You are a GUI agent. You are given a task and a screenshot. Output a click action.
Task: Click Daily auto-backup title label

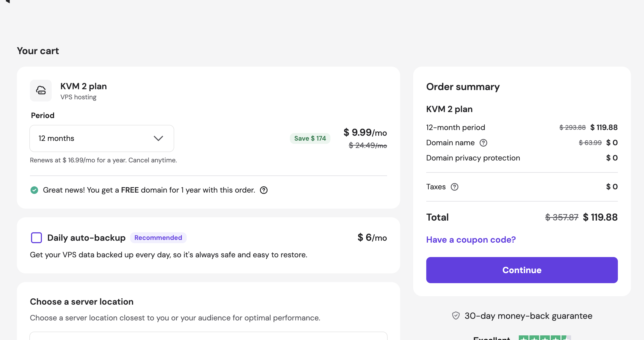86,238
